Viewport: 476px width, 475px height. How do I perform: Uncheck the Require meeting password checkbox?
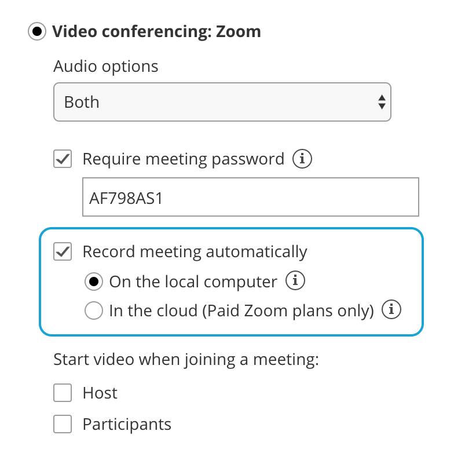point(63,159)
